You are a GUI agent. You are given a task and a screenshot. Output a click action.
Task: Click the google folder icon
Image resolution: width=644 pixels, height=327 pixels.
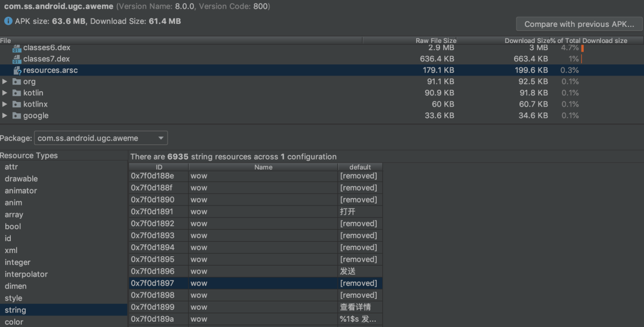pyautogui.click(x=17, y=116)
